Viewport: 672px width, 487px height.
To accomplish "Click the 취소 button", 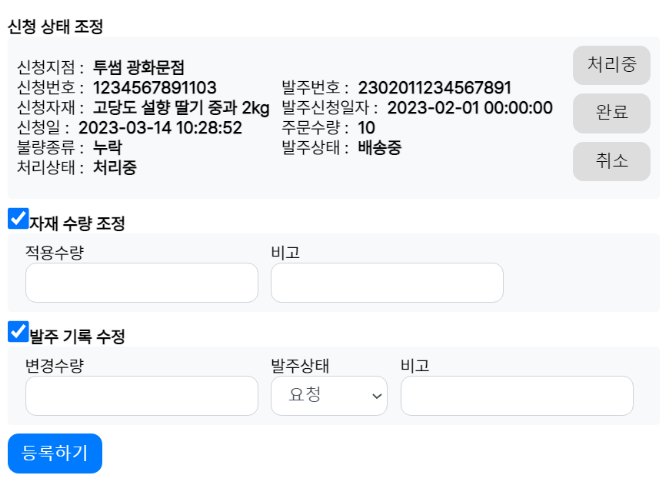I will pyautogui.click(x=611, y=161).
